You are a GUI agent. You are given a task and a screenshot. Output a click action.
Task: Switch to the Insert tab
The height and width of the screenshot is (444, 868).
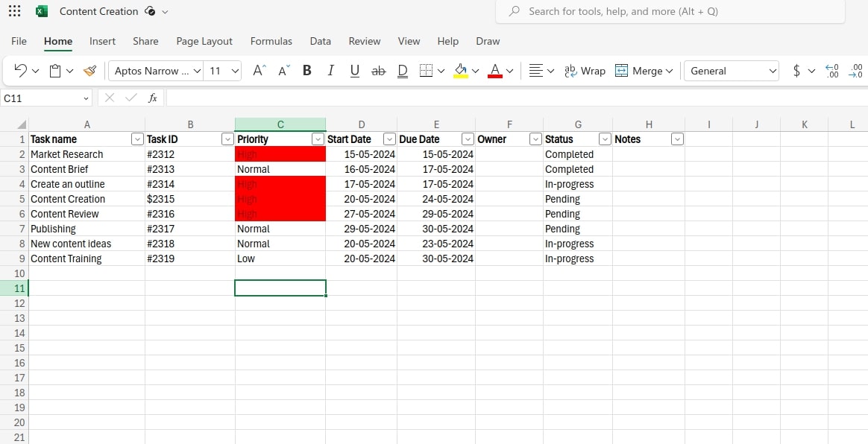(102, 41)
